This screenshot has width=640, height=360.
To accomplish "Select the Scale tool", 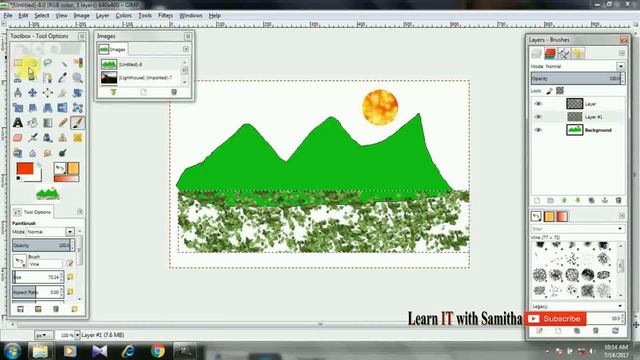I will coord(18,108).
